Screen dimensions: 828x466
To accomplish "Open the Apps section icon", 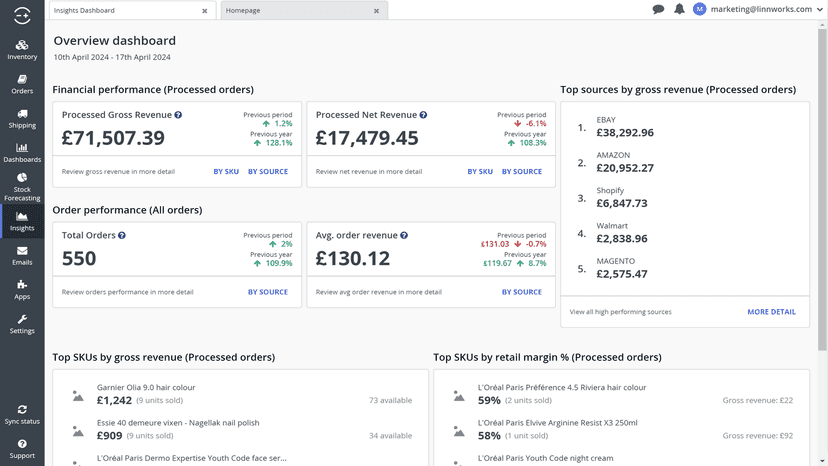I will click(22, 290).
